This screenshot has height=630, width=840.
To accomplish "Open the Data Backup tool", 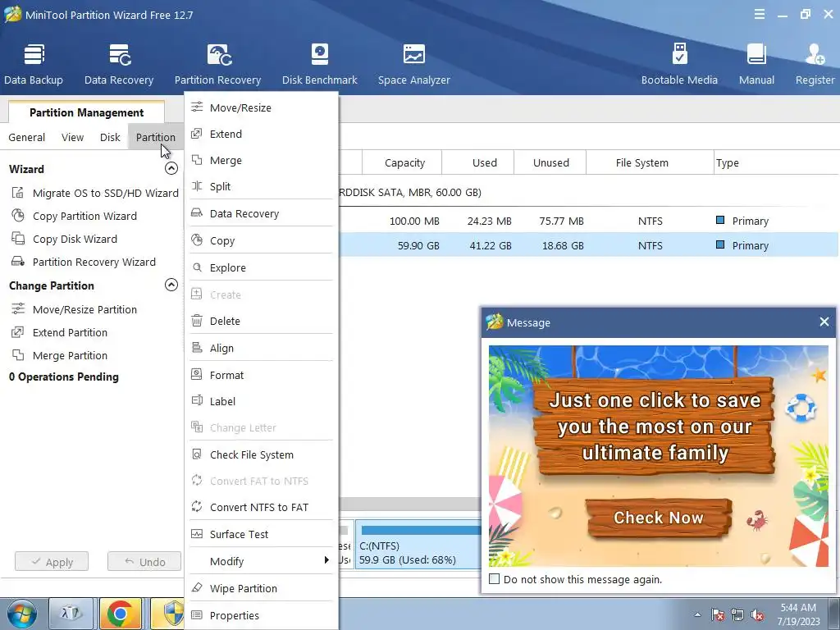I will click(x=33, y=65).
